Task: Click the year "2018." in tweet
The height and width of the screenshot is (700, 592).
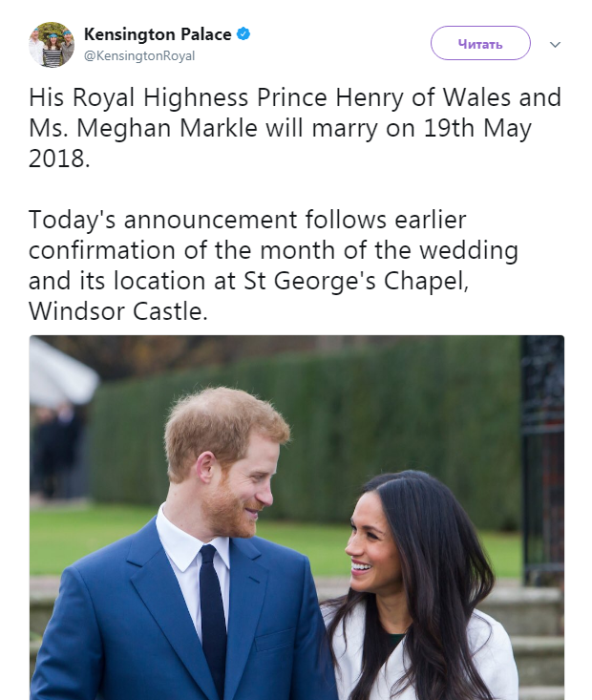Action: tap(59, 159)
